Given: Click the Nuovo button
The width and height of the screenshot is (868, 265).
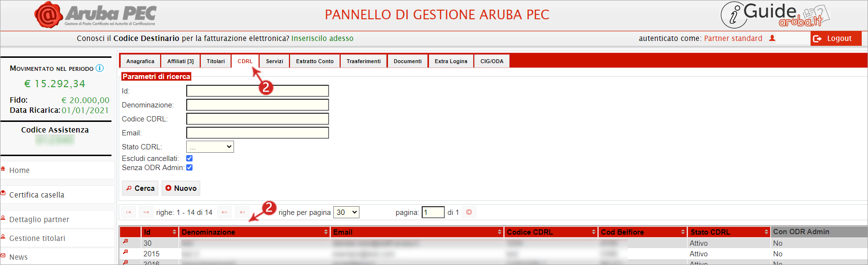Looking at the screenshot, I should click(181, 188).
